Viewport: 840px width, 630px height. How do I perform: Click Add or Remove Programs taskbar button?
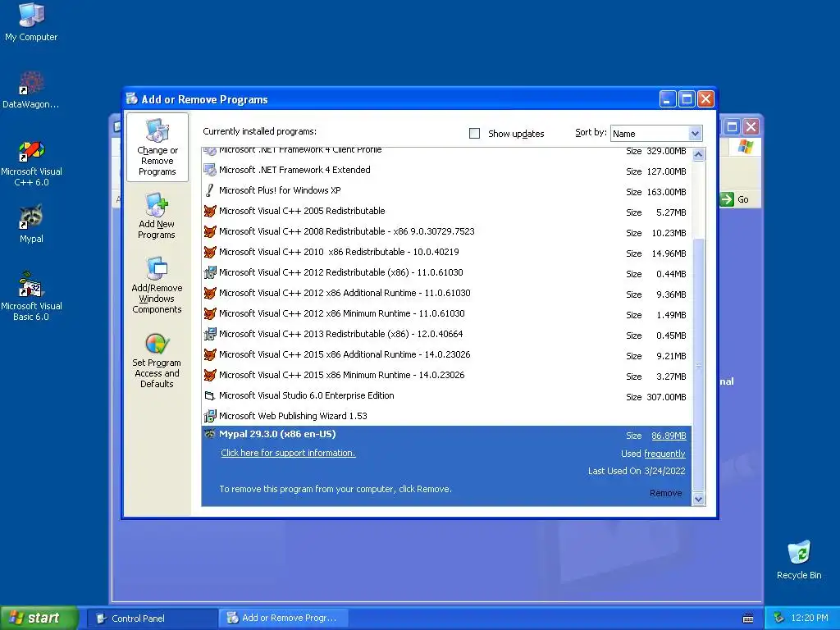pos(284,619)
